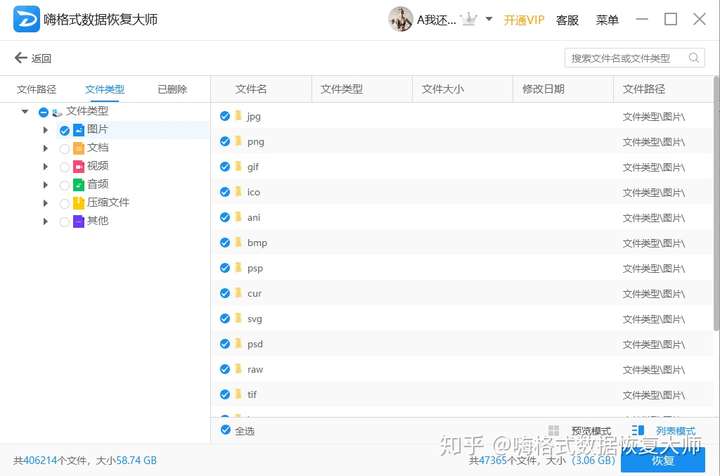Switch to the 已删除 tab
Viewport: 720px width, 476px height.
point(172,89)
